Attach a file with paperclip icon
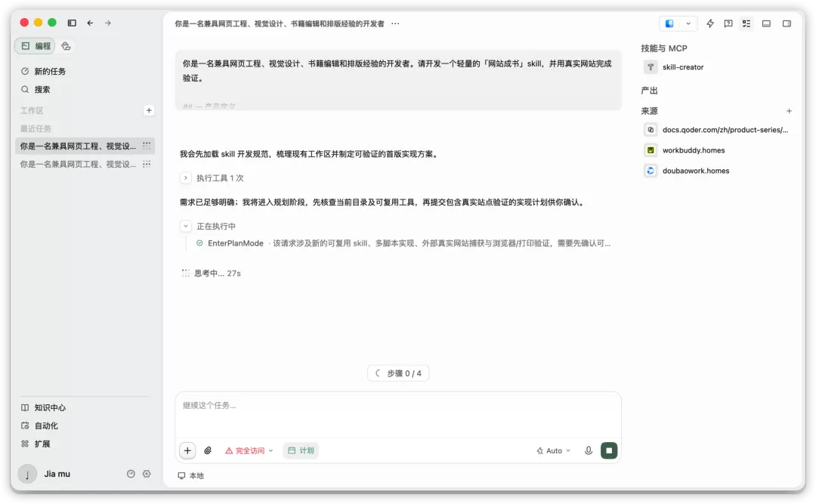This screenshot has width=816, height=504. point(208,451)
